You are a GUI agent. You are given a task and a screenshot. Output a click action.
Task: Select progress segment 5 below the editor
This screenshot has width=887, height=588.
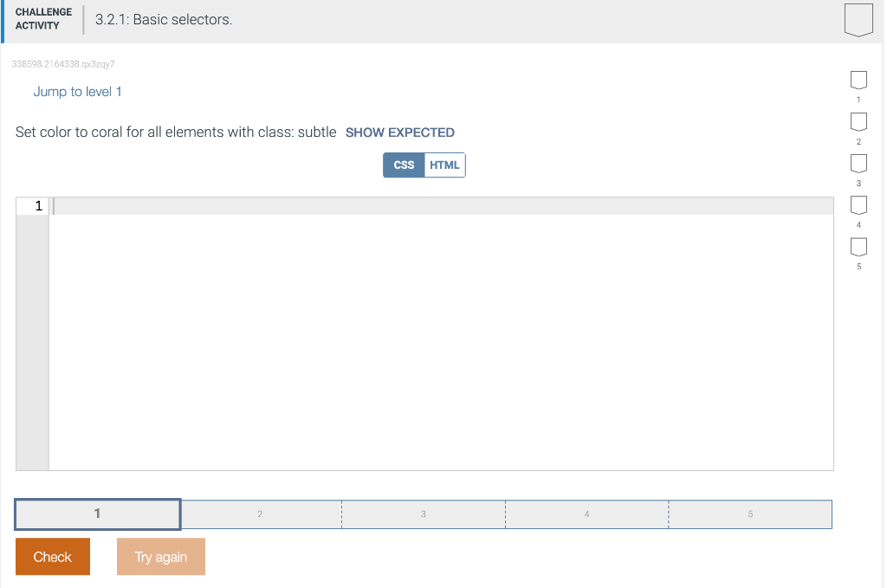tap(750, 514)
